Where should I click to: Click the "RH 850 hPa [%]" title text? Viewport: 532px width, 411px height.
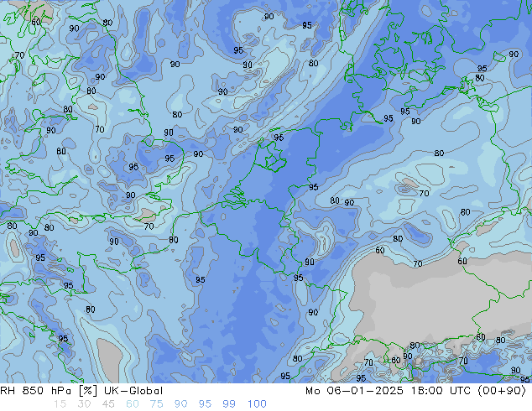pyautogui.click(x=49, y=391)
